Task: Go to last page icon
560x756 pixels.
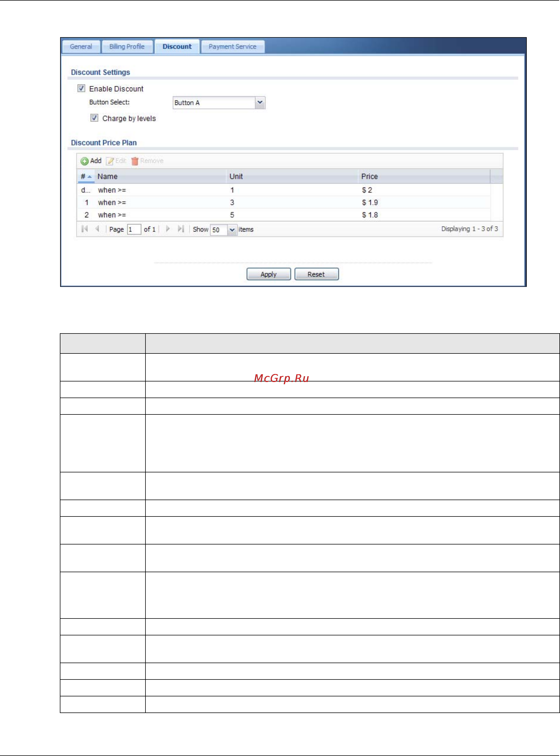Action: tap(181, 229)
